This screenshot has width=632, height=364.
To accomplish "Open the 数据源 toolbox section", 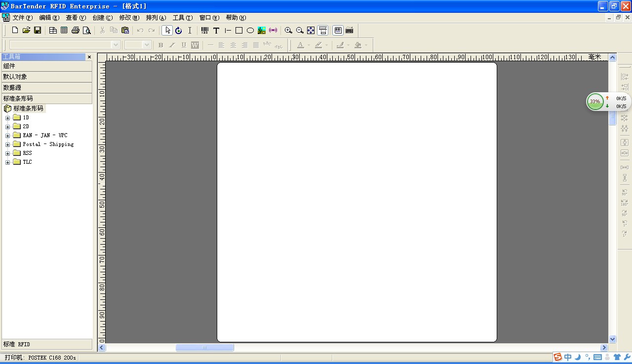I will pyautogui.click(x=47, y=88).
